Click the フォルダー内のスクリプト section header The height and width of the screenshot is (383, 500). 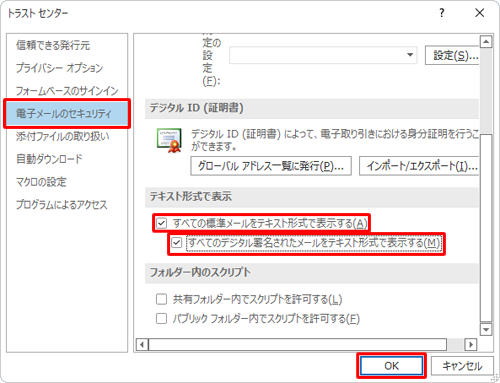click(312, 273)
